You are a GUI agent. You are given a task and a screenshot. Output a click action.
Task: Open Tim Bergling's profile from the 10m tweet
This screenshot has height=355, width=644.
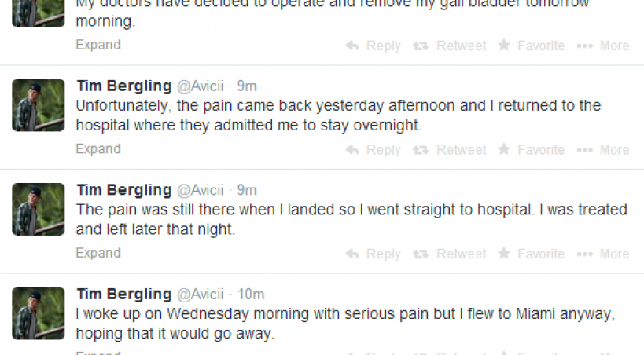tap(123, 295)
